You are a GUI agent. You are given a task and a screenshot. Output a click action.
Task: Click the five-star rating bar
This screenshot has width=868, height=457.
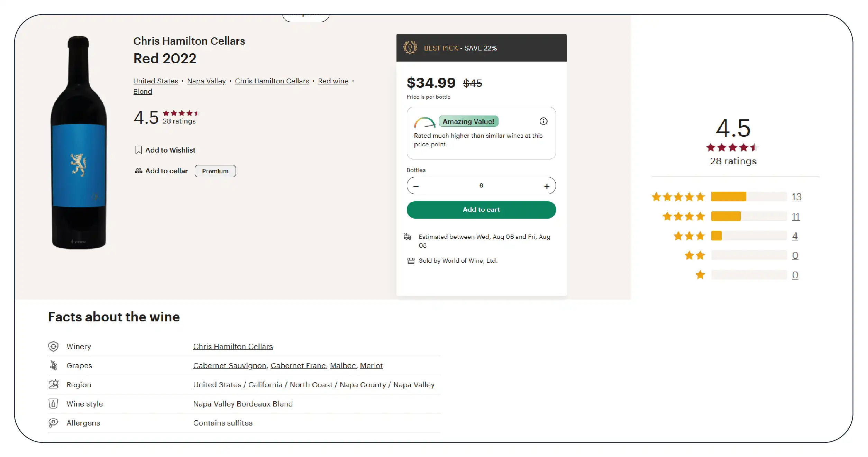[749, 197]
